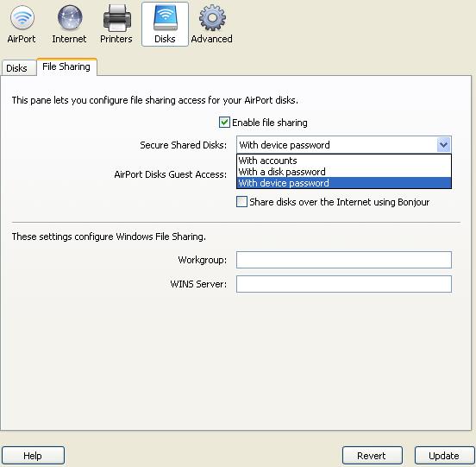Toggle the Enable file sharing checkbox

click(x=224, y=123)
